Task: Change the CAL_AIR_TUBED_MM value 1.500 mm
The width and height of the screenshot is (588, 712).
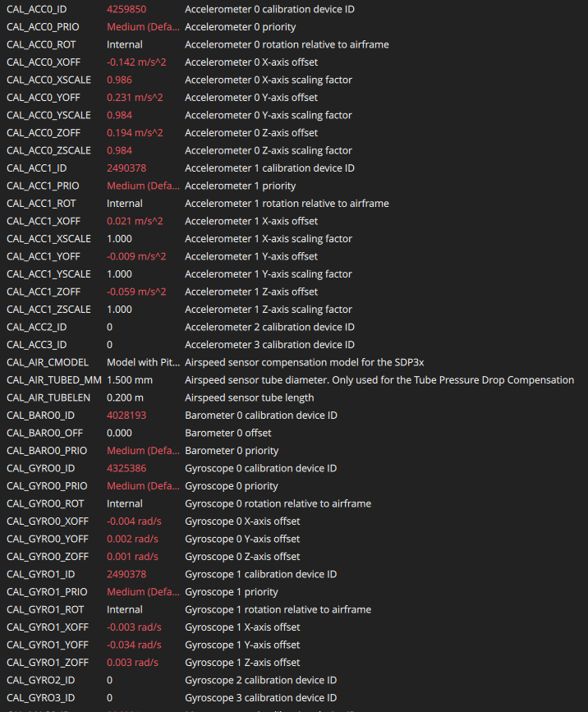Action: tap(130, 380)
